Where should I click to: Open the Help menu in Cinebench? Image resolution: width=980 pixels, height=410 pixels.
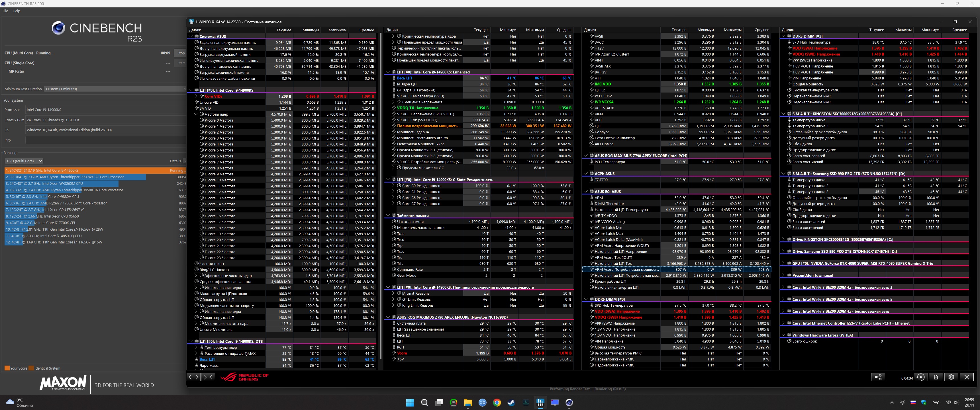[x=16, y=11]
